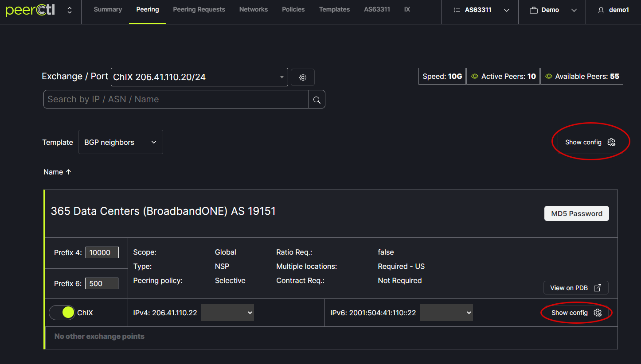Go to the Networks tab

[254, 9]
